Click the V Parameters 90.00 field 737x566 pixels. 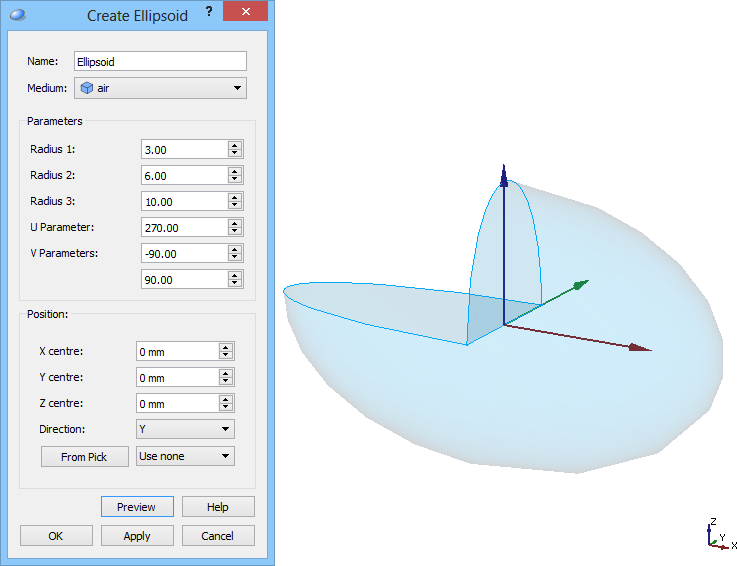[x=184, y=279]
